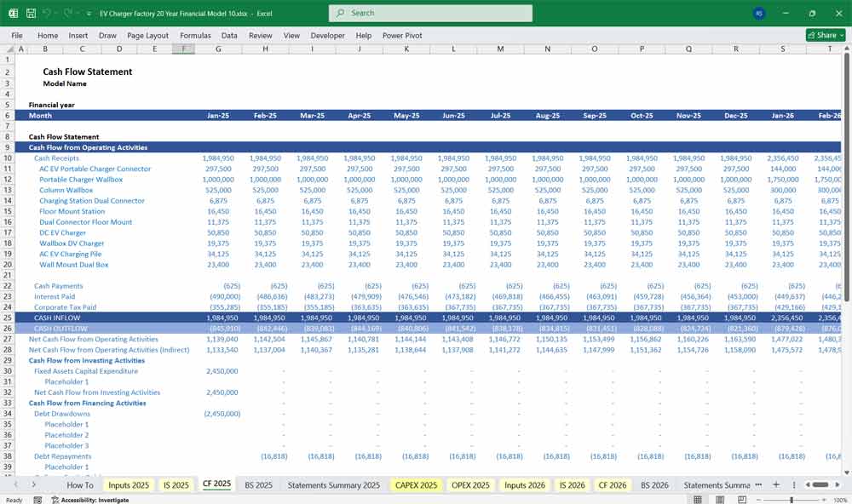Add a new worksheet with the plus icon

(x=776, y=484)
